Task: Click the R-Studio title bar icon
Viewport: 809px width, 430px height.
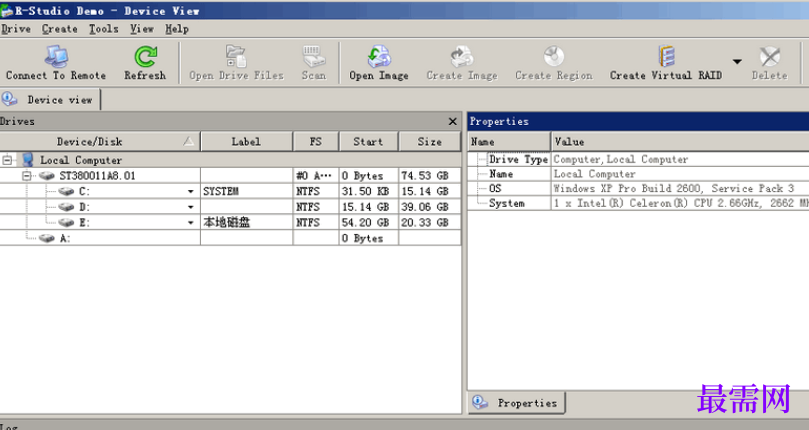Action: click(x=7, y=10)
